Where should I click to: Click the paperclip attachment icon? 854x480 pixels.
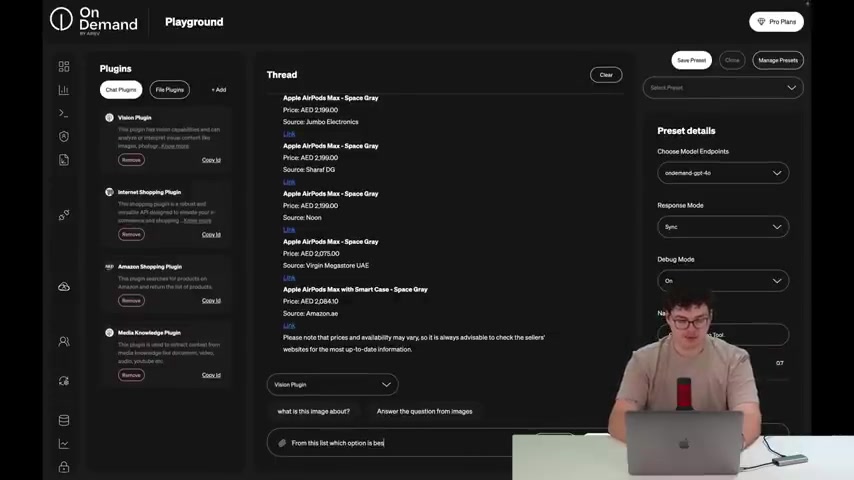282,443
